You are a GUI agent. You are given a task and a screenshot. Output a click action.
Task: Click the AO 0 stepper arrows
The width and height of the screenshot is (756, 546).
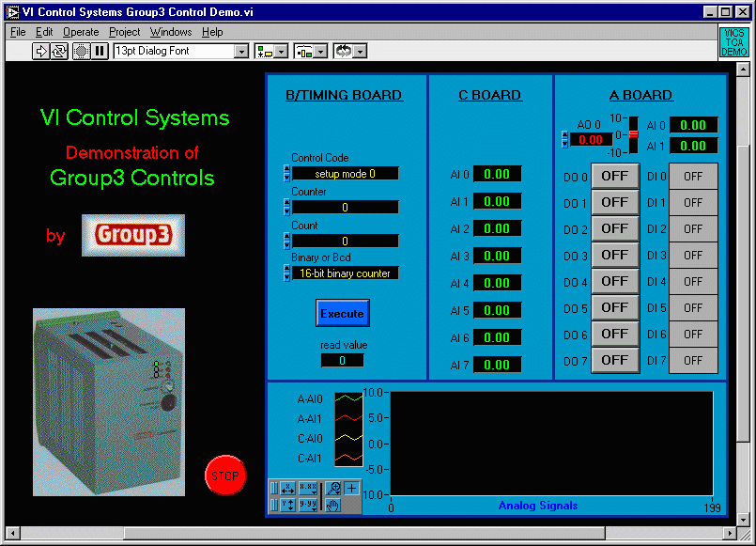[565, 139]
